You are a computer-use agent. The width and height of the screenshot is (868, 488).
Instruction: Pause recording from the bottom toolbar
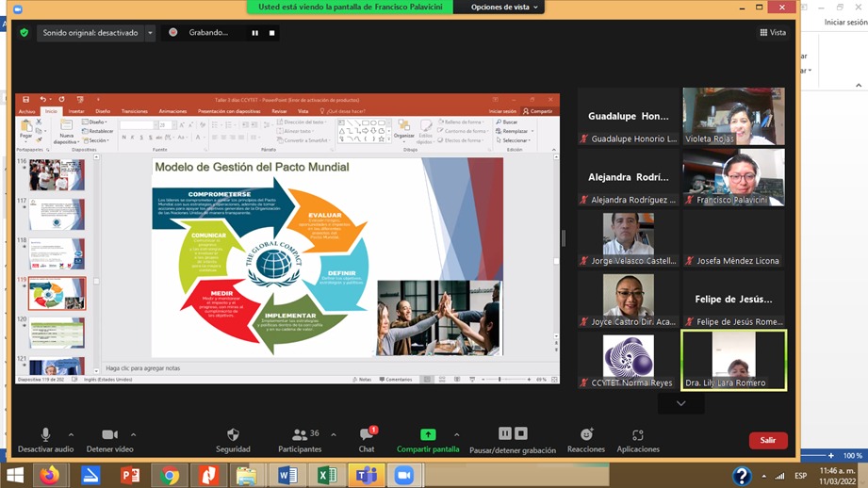pos(505,433)
